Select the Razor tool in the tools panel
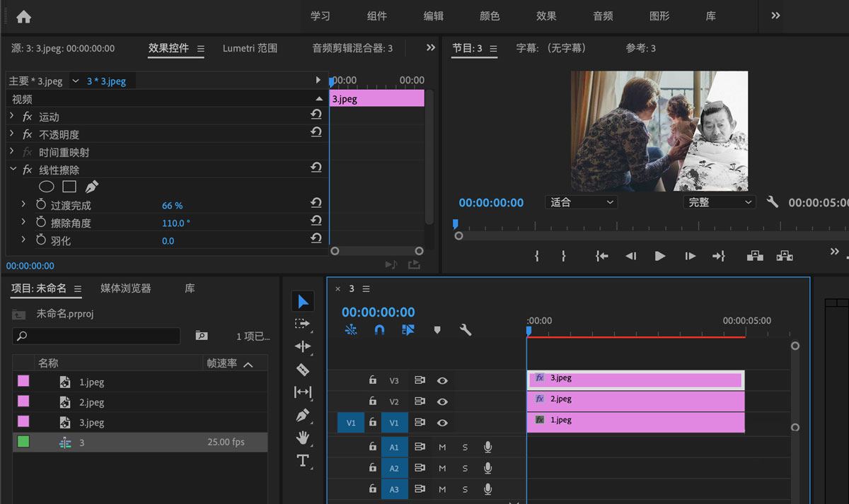Screen dimensions: 849x504 (303, 370)
